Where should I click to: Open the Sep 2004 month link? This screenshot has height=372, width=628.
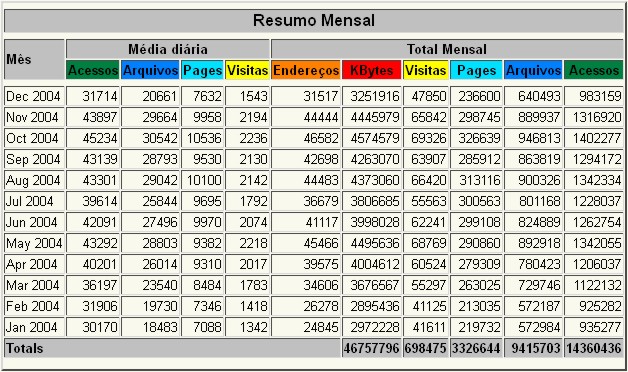coord(33,159)
